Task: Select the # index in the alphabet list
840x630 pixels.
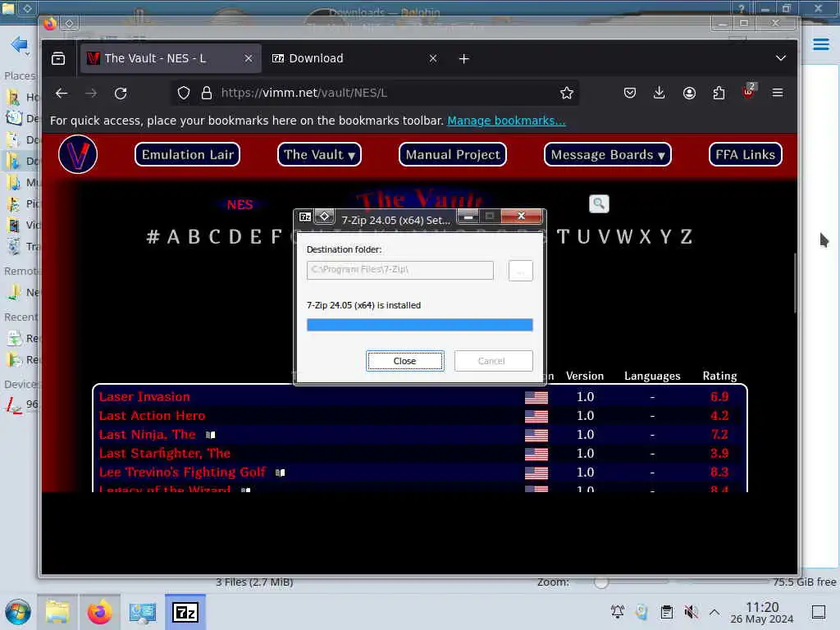Action: click(x=153, y=236)
